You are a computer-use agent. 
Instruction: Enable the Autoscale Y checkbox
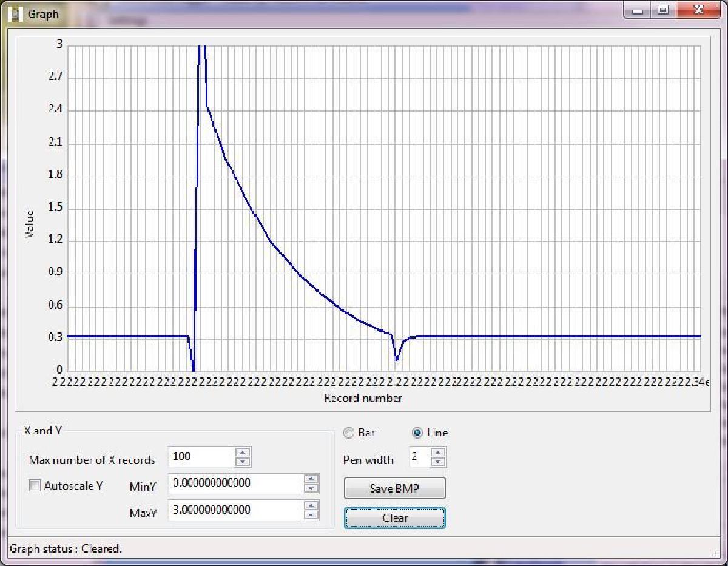tap(35, 486)
